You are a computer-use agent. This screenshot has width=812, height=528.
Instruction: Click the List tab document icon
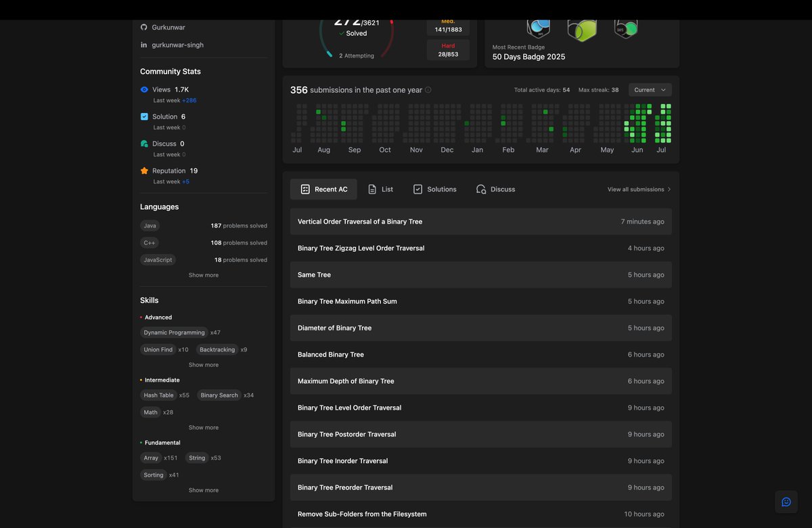pyautogui.click(x=372, y=190)
